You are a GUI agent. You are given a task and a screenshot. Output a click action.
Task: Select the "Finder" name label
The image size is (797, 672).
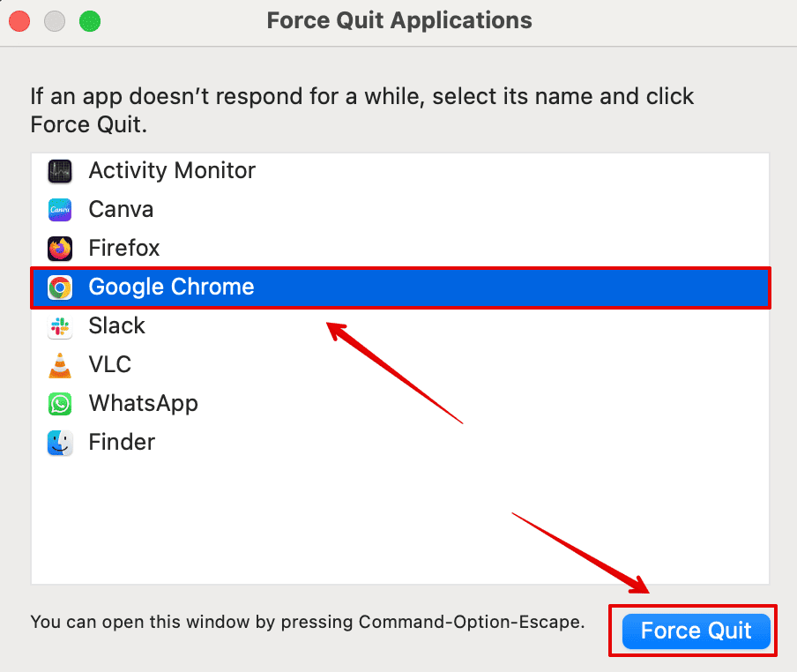click(122, 443)
